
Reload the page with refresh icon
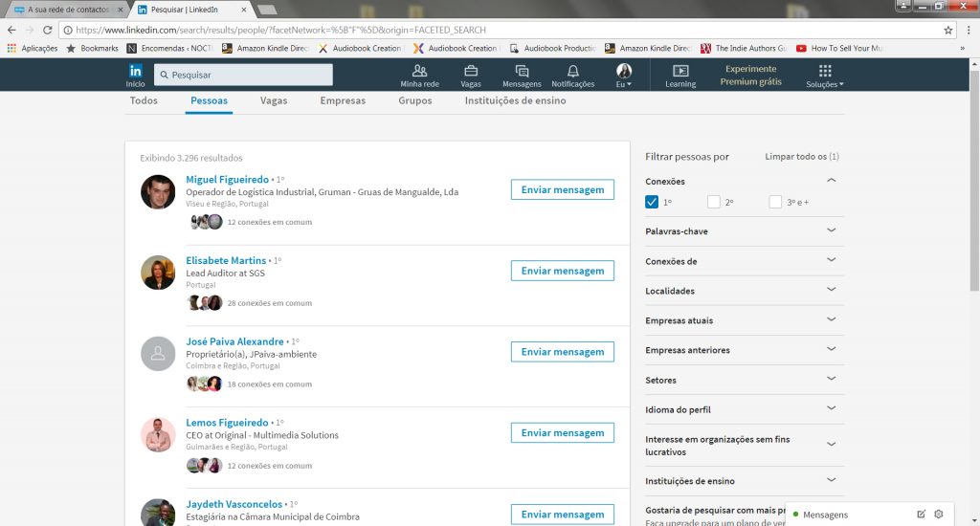(x=48, y=30)
